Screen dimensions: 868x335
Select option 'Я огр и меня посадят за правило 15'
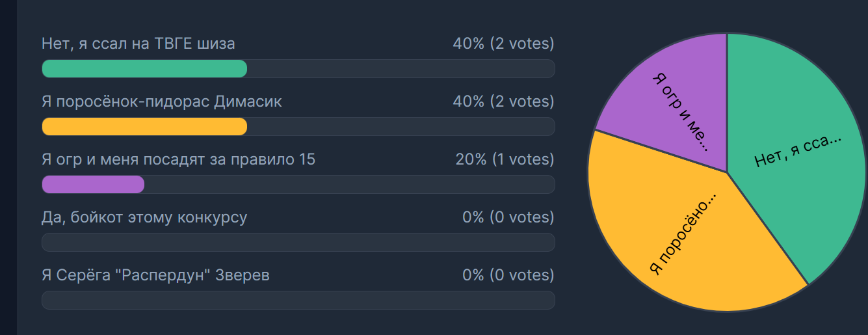click(178, 159)
